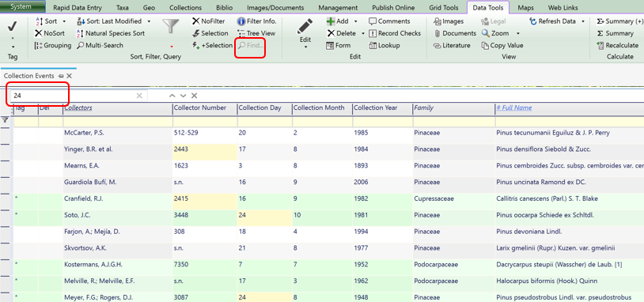Expand Sort: Last Modified dropdown arrow
The height and width of the screenshot is (302, 644).
149,21
